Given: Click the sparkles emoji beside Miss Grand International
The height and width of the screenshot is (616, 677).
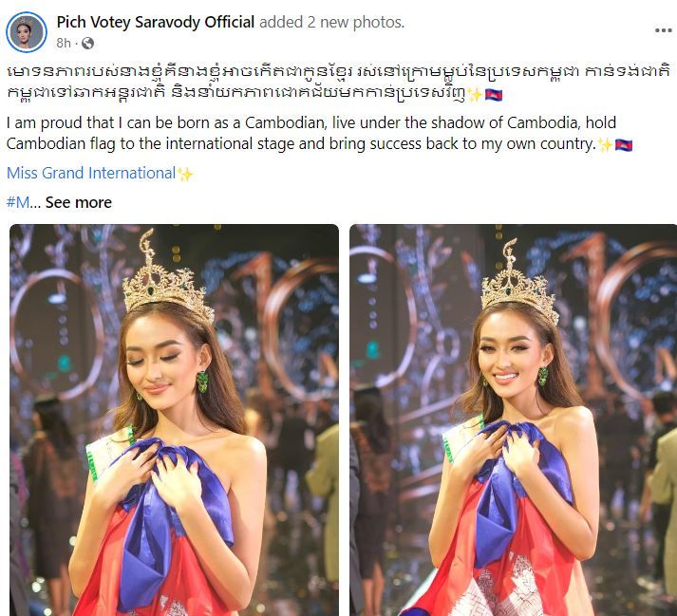Looking at the screenshot, I should pyautogui.click(x=185, y=174).
